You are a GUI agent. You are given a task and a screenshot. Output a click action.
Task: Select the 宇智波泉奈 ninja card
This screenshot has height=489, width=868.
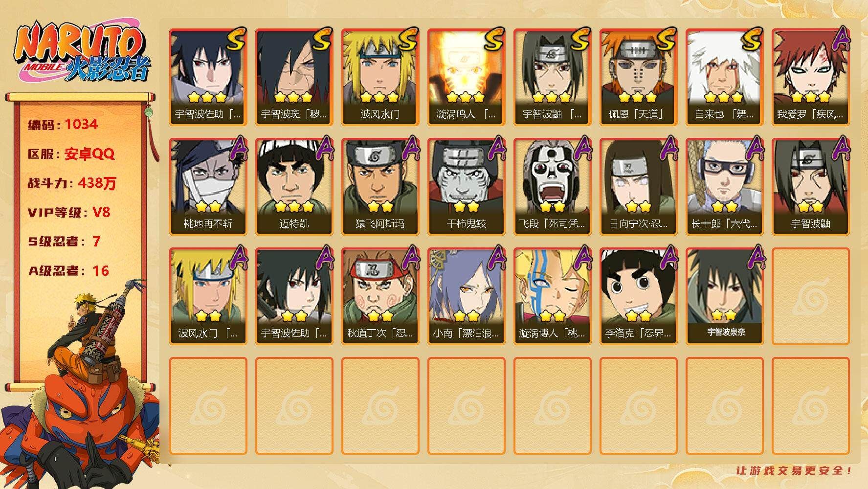click(x=724, y=296)
